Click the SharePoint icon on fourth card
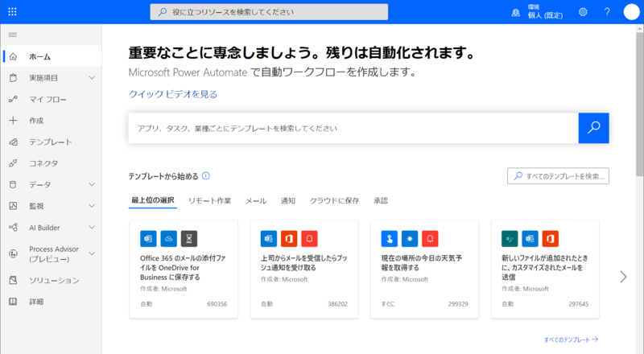 pos(510,239)
